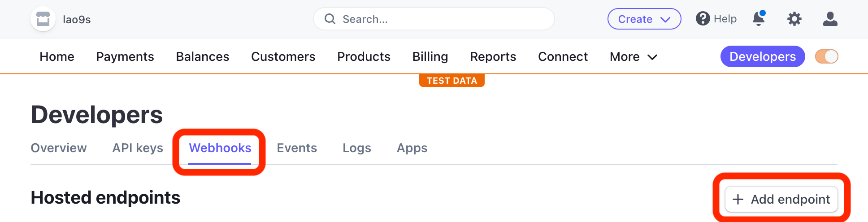Image resolution: width=868 pixels, height=222 pixels.
Task: Open the Billing menu item
Action: tap(430, 57)
